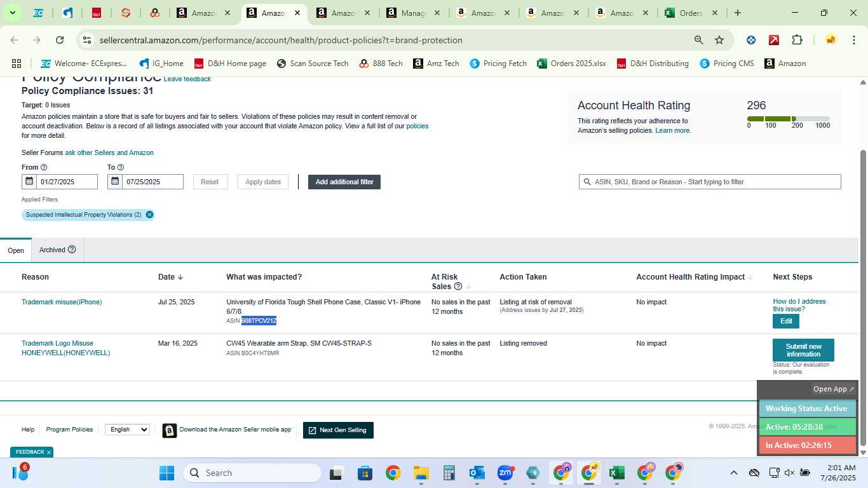The height and width of the screenshot is (488, 868).
Task: Click the address bar URL
Action: (x=281, y=40)
